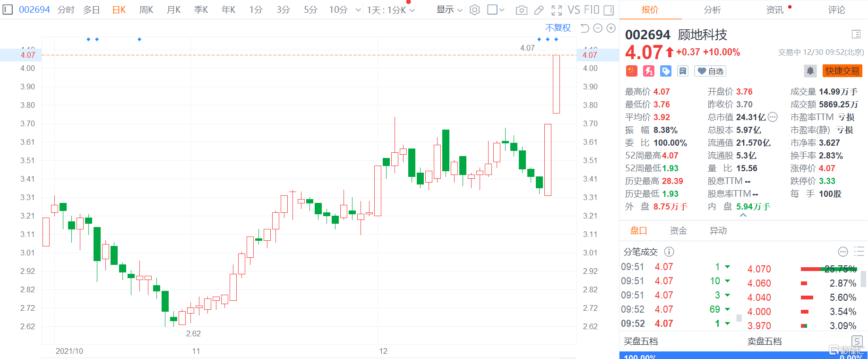Screen dimensions: 868x359
Task: Add stock to 自选 watchlist
Action: point(710,71)
